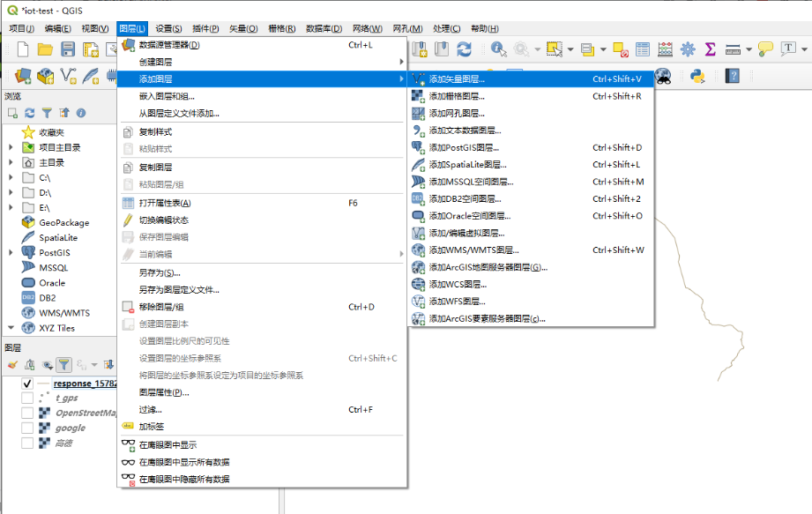The width and height of the screenshot is (812, 514).
Task: Click the Data Source Manager toolbar icon
Action: click(23, 76)
